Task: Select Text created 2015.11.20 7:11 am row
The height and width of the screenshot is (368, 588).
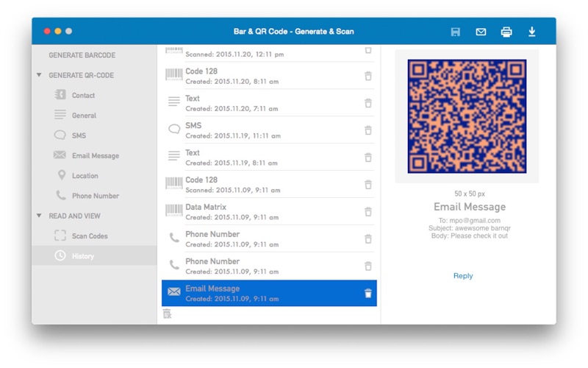Action: click(269, 103)
